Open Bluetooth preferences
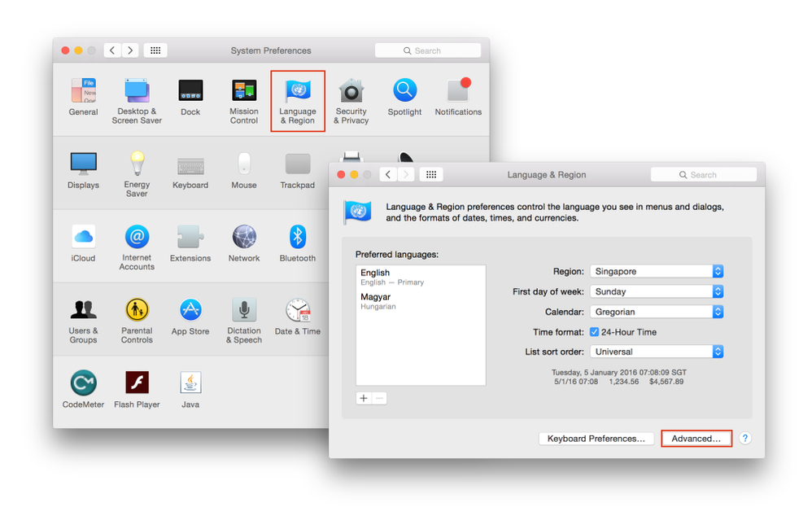Viewport: 812px width, 507px height. click(298, 243)
